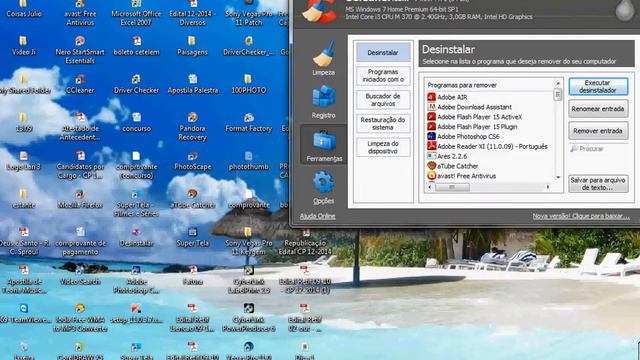
Task: Select the Apostila Palestra desktop file
Action: tap(192, 83)
